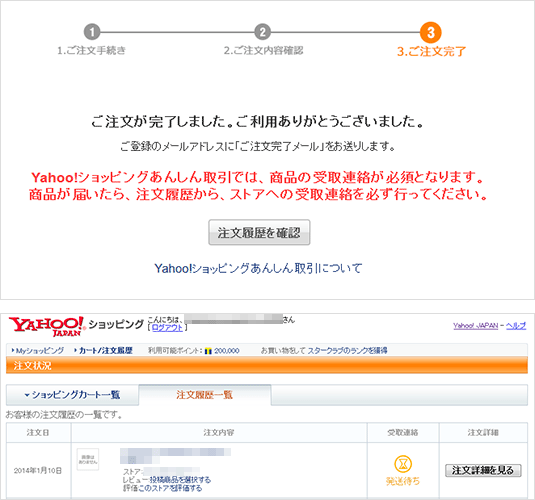The image size is (535, 500).
Task: Select 1.ご注文手続き step label
Action: (91, 51)
